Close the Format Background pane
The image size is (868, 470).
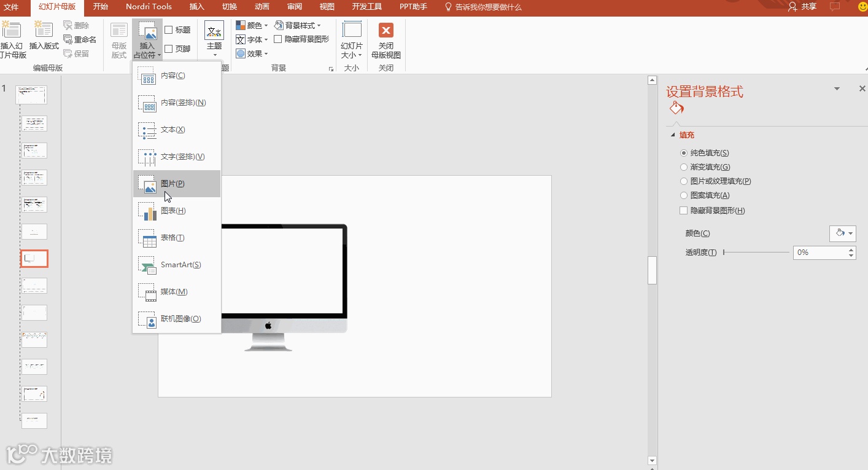coord(862,89)
